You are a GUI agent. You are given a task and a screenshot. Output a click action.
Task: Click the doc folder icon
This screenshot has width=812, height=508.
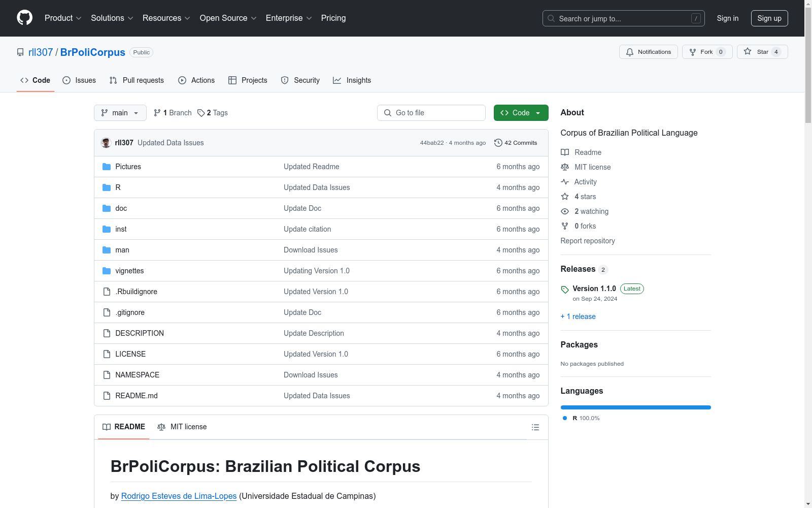tap(107, 208)
